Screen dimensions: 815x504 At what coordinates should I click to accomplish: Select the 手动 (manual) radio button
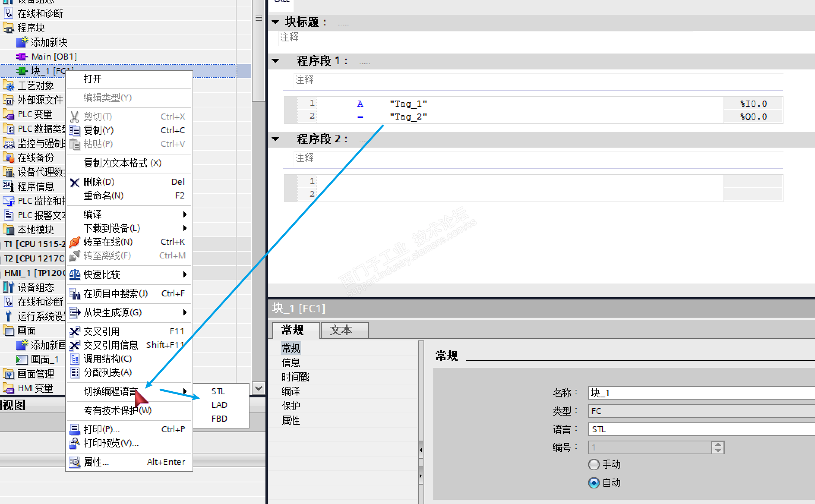tap(594, 464)
